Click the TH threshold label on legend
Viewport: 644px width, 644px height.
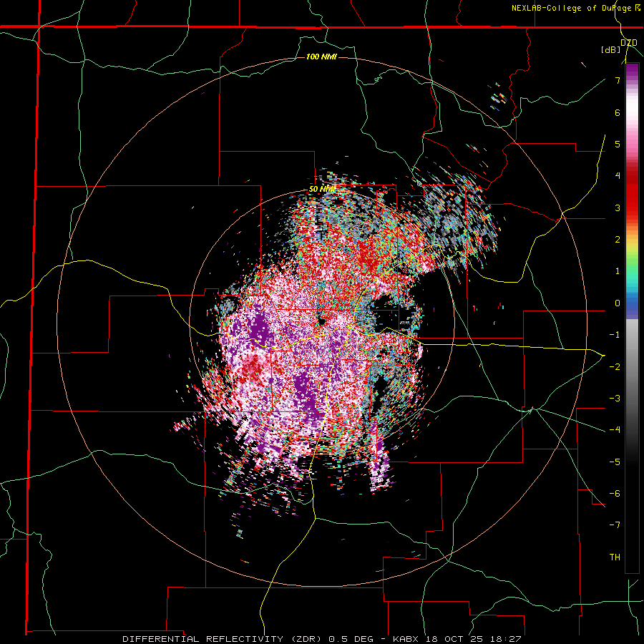615,557
